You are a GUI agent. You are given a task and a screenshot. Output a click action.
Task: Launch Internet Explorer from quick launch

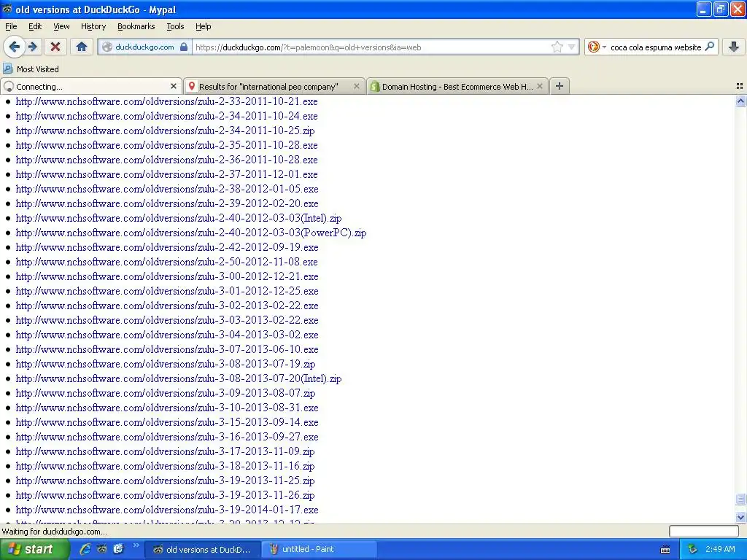85,549
